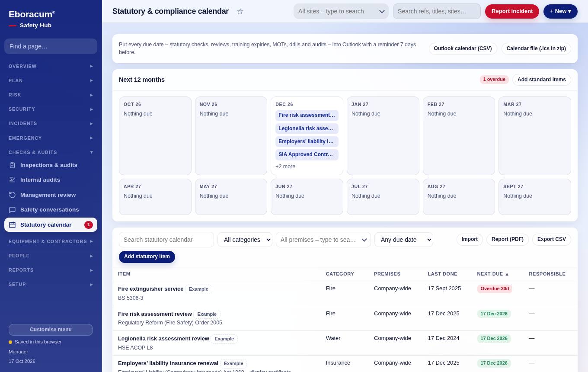Open Inspections & audits page
588x372 pixels.
[51, 165]
